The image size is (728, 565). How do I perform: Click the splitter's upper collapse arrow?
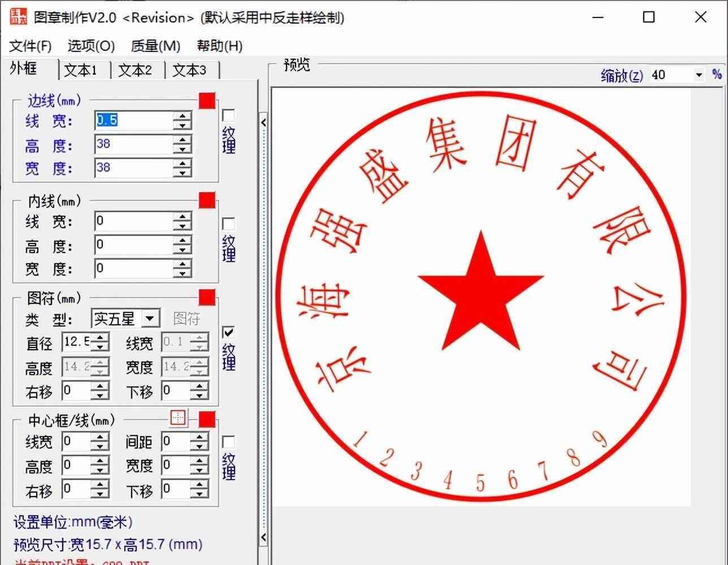tap(263, 121)
